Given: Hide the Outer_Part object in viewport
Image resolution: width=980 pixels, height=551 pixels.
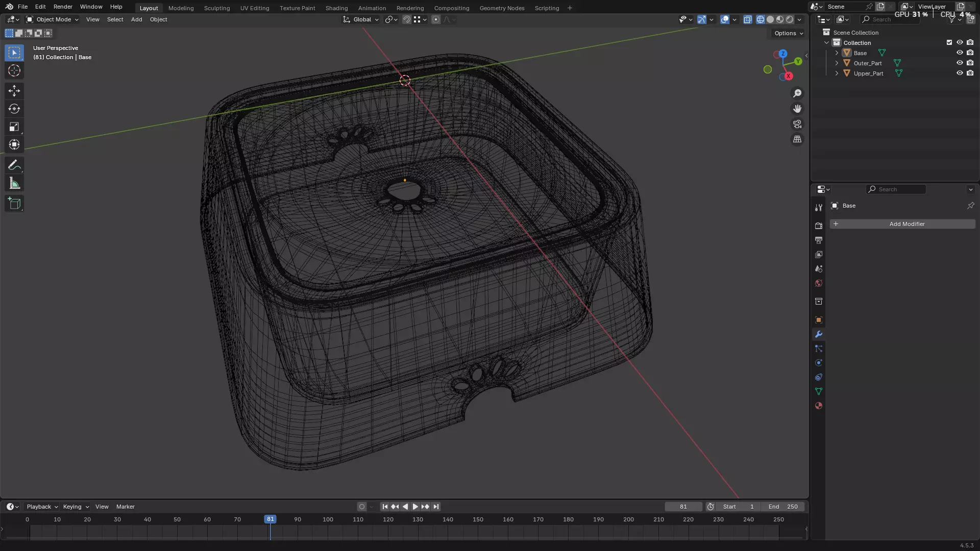Looking at the screenshot, I should point(960,63).
